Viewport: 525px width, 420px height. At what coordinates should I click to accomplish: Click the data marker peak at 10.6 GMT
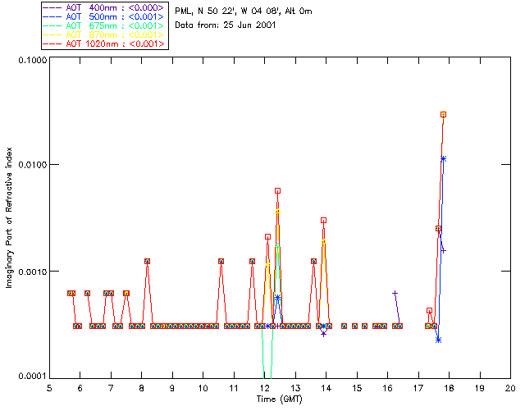[221, 261]
